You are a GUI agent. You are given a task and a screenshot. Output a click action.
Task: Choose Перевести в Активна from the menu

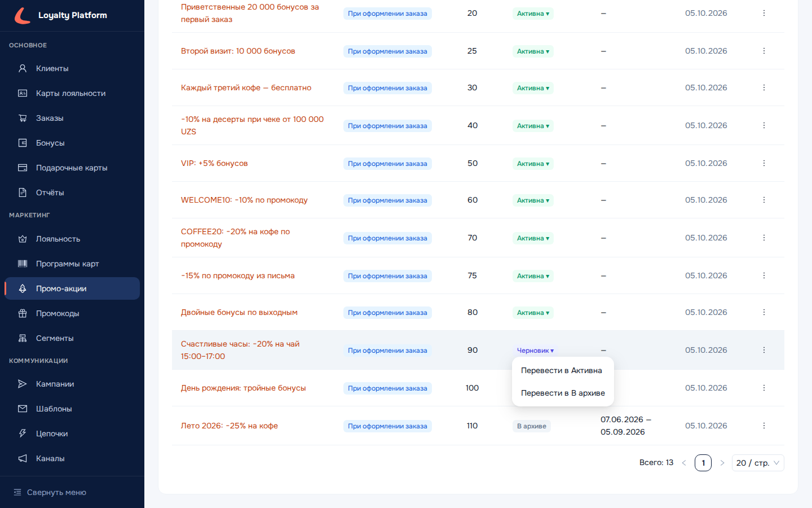562,370
